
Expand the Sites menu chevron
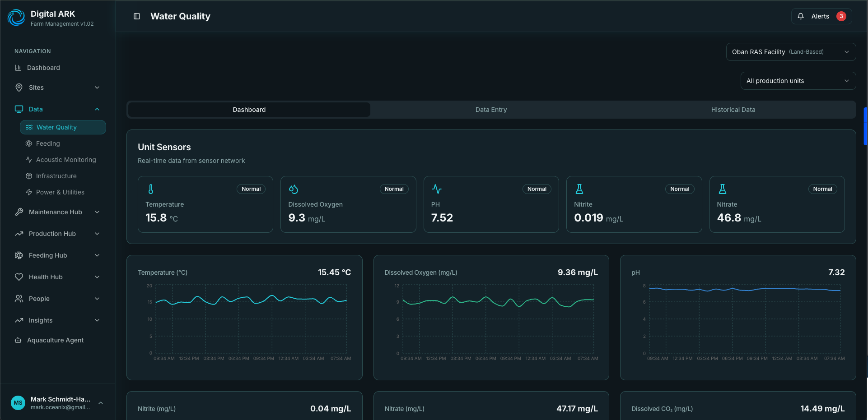click(x=97, y=88)
